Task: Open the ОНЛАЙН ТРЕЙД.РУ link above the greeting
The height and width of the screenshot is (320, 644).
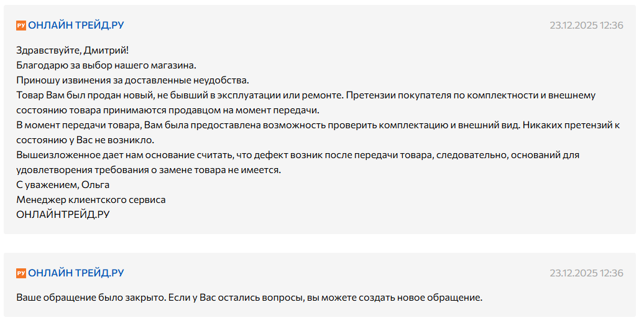Action: click(76, 26)
